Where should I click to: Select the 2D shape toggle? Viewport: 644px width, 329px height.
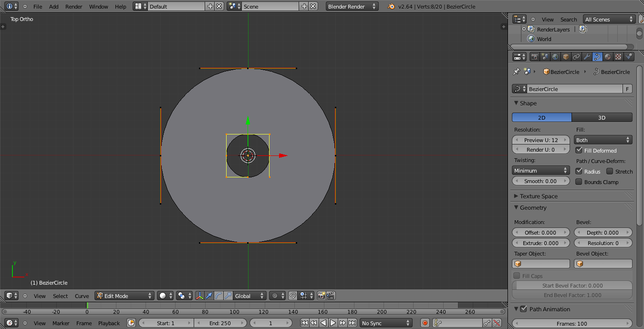click(542, 117)
